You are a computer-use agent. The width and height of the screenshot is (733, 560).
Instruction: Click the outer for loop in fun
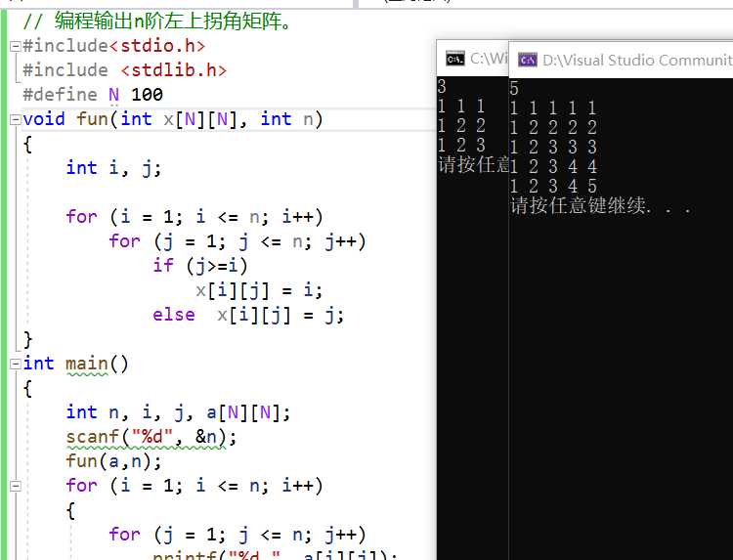coord(194,217)
